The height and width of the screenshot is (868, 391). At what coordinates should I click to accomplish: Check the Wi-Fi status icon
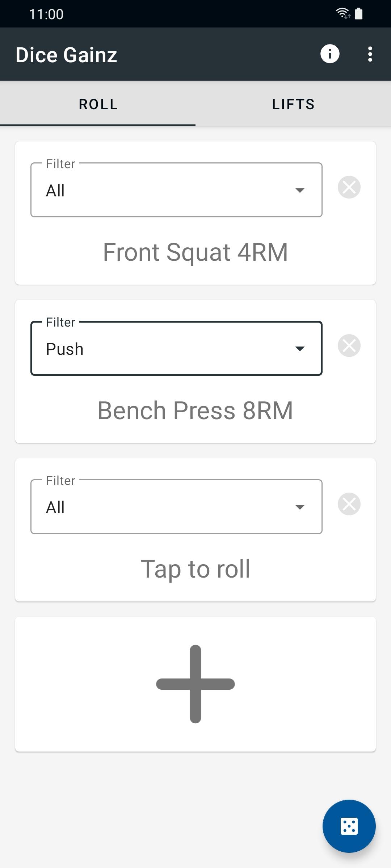click(x=342, y=14)
